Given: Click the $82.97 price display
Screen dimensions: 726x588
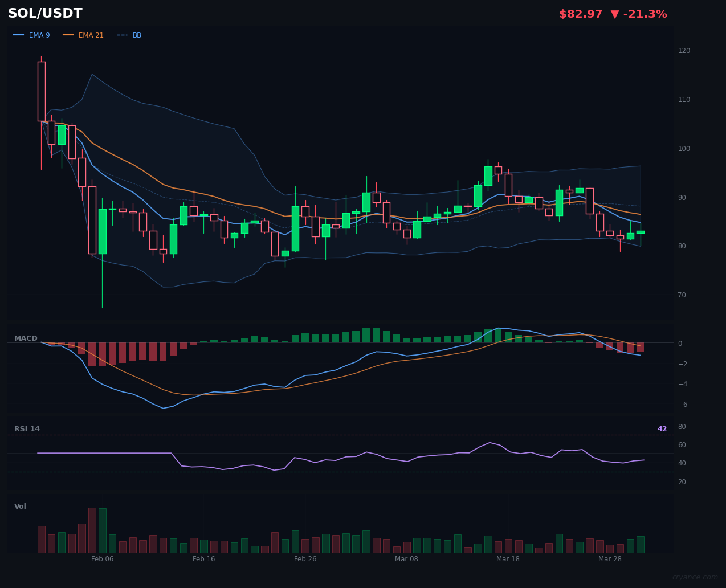Looking at the screenshot, I should click(581, 14).
